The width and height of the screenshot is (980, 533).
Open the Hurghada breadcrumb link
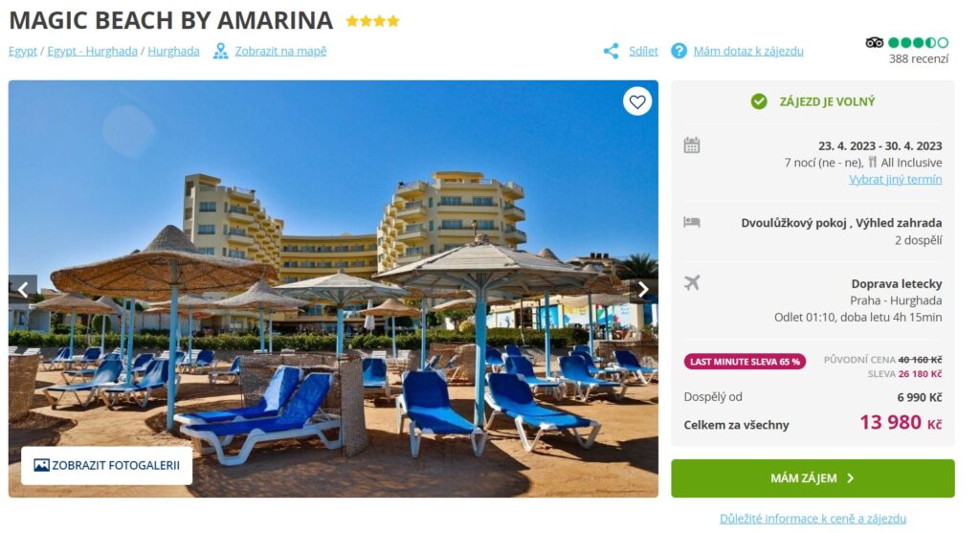tap(174, 52)
